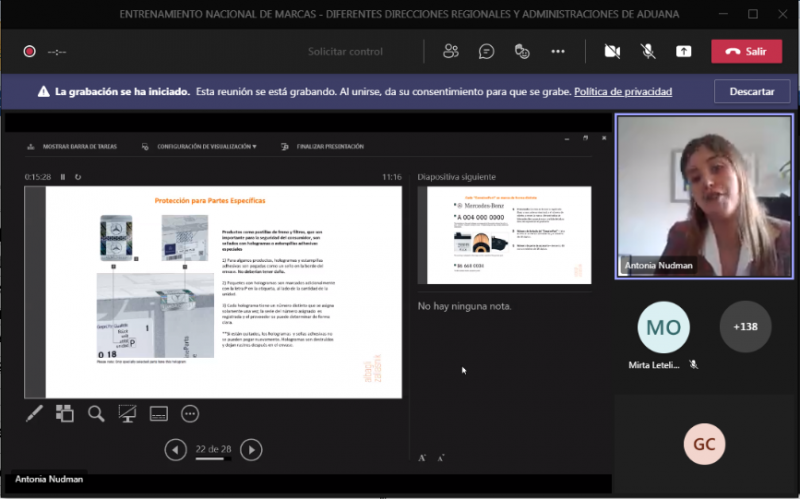Screen dimensions: 800x499
Task: Click the GC participant avatar
Action: point(704,444)
